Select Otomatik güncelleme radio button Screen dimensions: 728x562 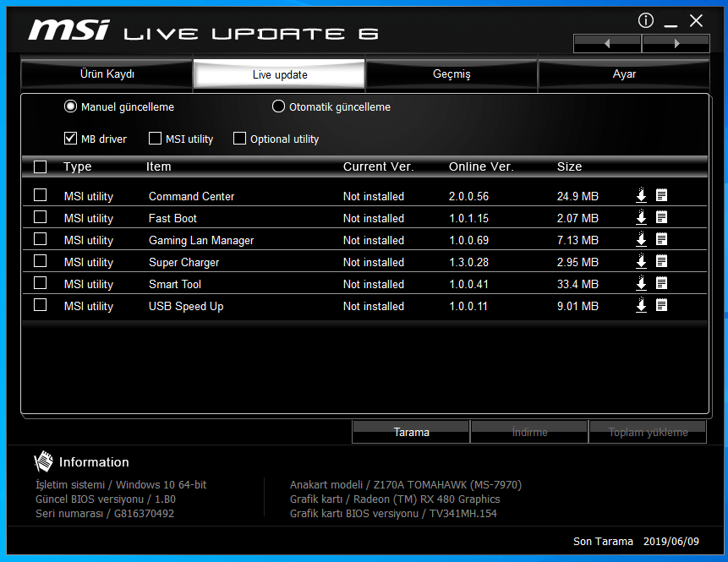point(278,106)
